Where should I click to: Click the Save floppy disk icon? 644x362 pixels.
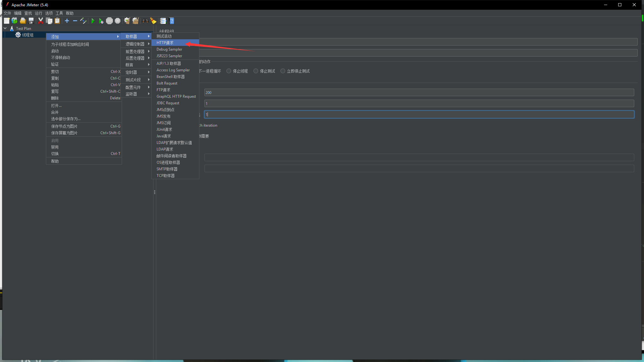[x=31, y=21]
